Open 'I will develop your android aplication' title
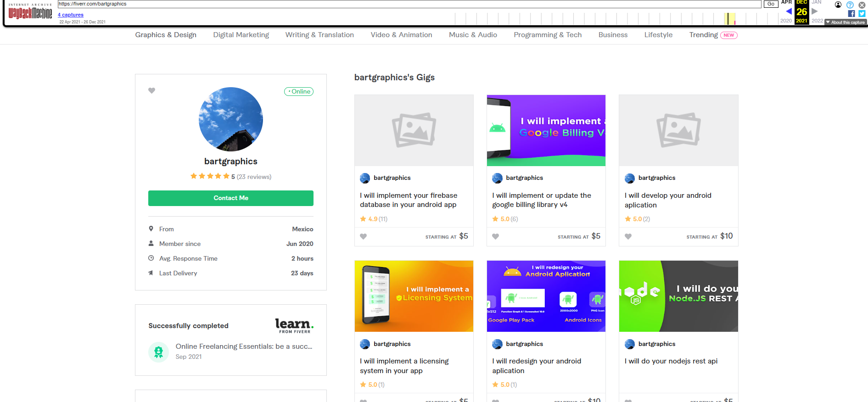The height and width of the screenshot is (402, 868). tap(668, 200)
